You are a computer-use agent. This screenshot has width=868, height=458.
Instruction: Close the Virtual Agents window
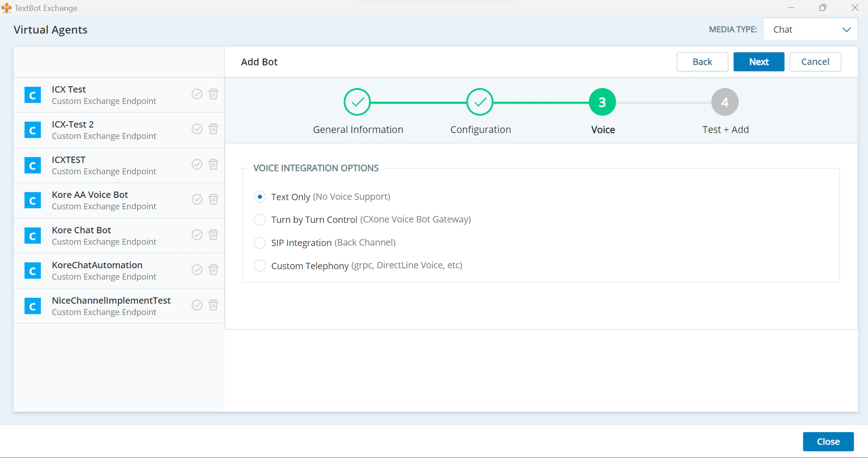click(828, 441)
